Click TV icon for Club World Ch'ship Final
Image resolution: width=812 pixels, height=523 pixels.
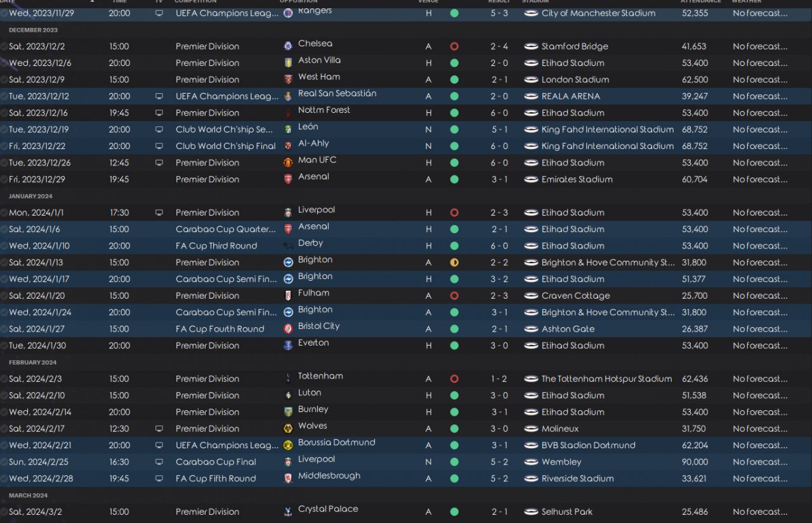click(x=159, y=146)
